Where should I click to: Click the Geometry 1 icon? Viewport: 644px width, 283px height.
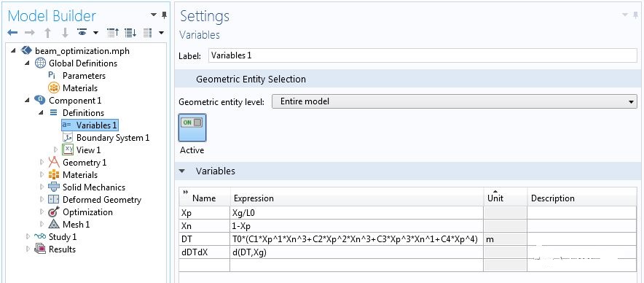tap(54, 162)
